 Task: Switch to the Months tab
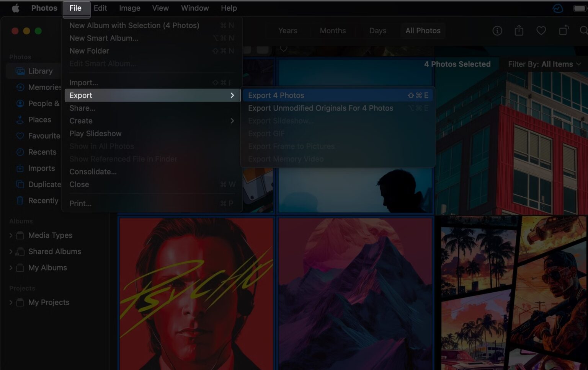pos(333,31)
